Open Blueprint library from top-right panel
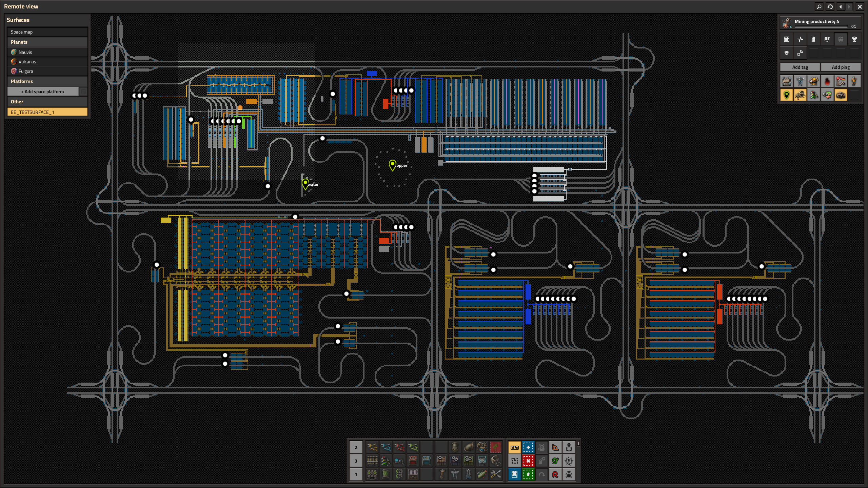This screenshot has height=488, width=868. (x=787, y=39)
